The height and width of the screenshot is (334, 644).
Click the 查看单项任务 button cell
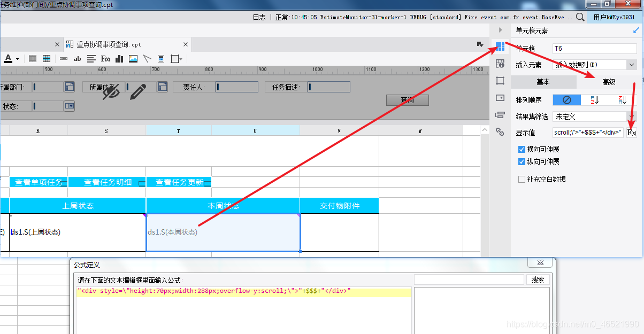pyautogui.click(x=39, y=182)
